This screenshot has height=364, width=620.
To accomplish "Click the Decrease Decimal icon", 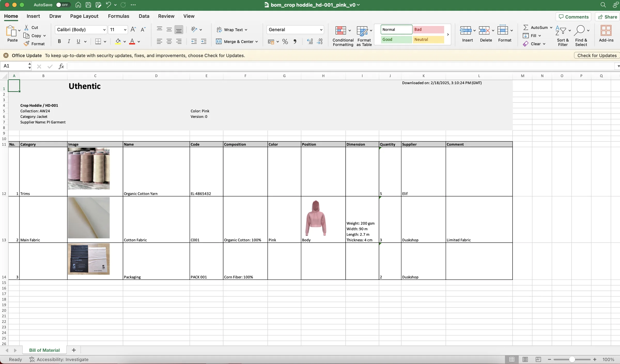I will point(320,42).
